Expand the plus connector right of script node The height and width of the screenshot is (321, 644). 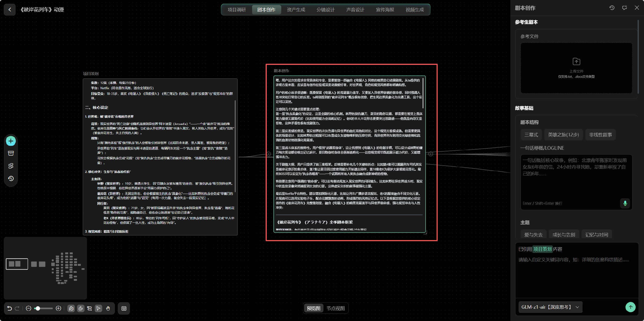click(x=431, y=154)
